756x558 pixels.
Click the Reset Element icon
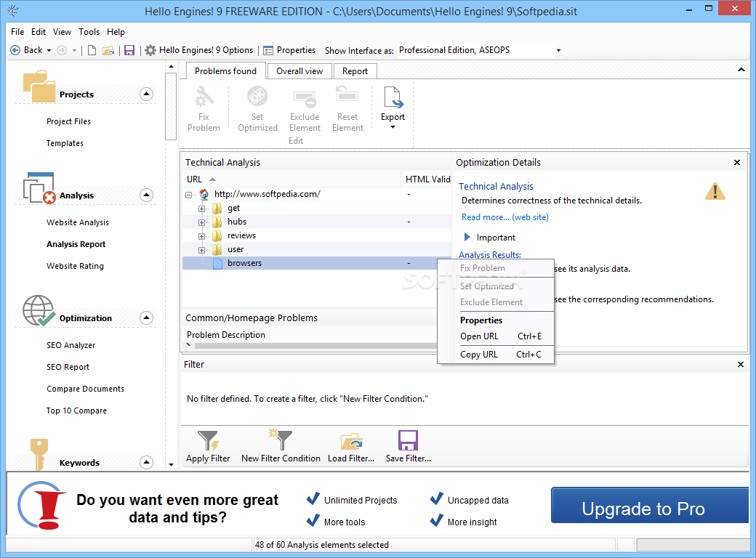coord(347,94)
